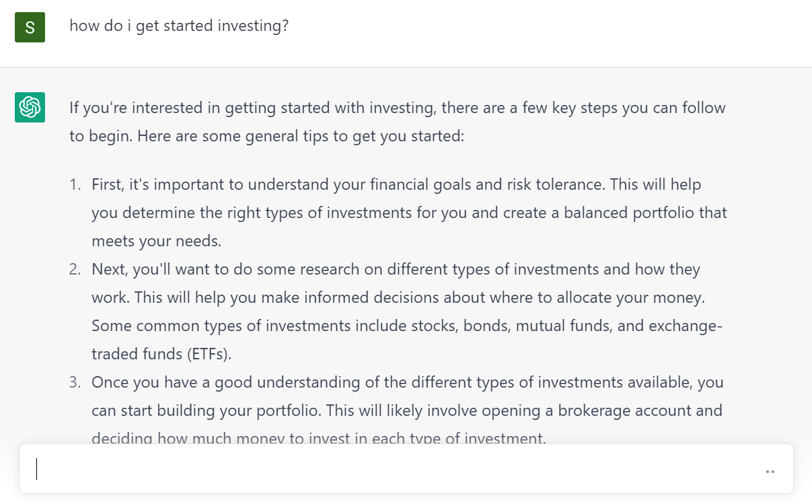Click the sentence about researching different investment types
The height and width of the screenshot is (504, 812).
click(396, 270)
